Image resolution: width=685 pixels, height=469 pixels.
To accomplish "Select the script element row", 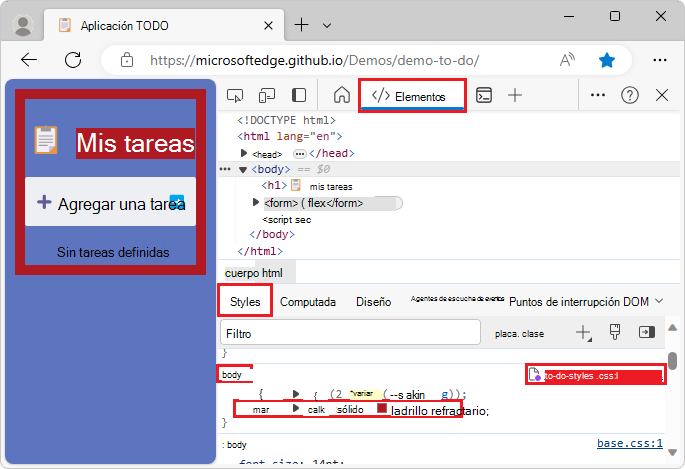I will click(x=287, y=220).
